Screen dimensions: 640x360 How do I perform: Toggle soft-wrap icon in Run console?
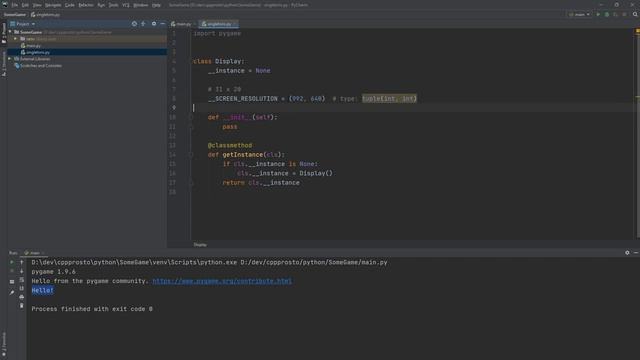pos(22,280)
